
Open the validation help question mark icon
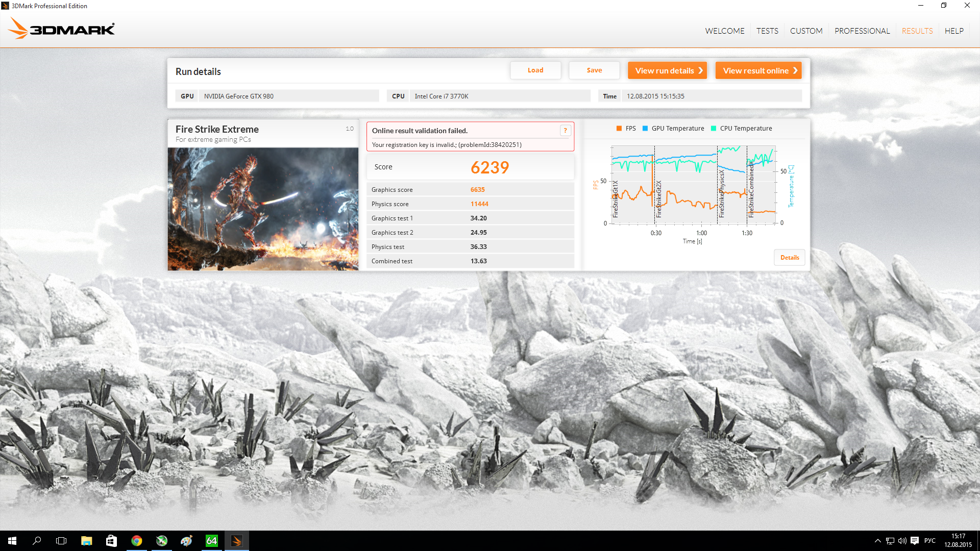click(x=565, y=131)
